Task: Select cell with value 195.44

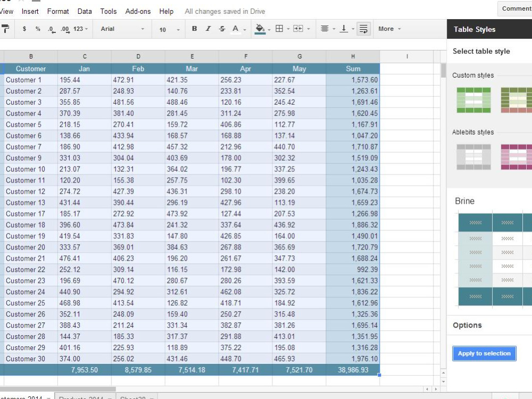Action: point(85,80)
